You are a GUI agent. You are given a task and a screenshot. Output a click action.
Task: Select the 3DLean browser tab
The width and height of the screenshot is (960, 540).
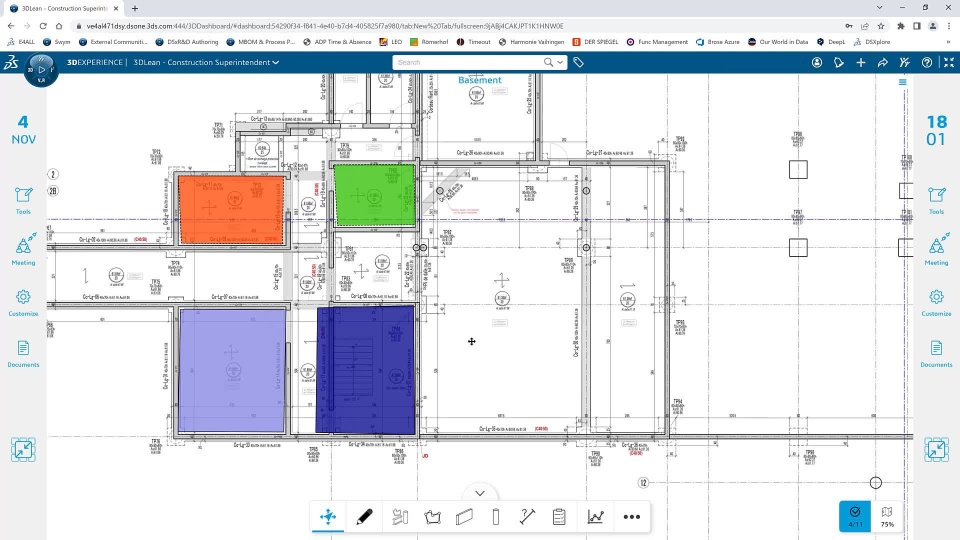pos(63,9)
